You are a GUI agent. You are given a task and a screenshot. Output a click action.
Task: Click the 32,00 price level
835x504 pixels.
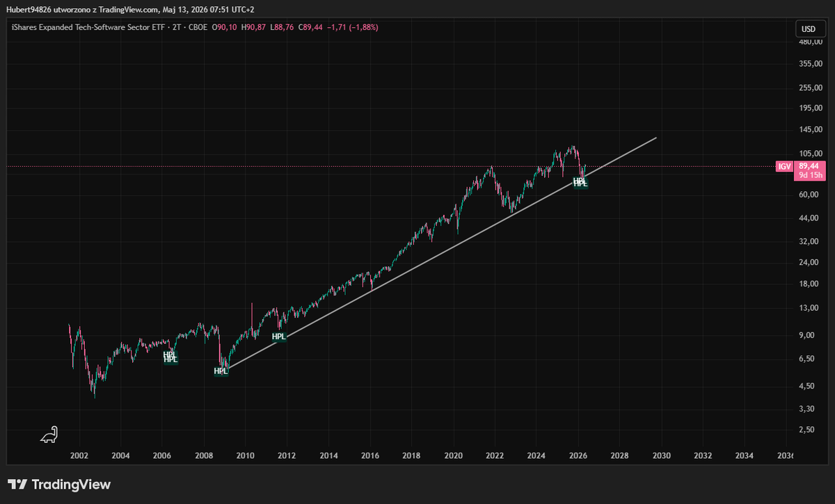pos(809,241)
